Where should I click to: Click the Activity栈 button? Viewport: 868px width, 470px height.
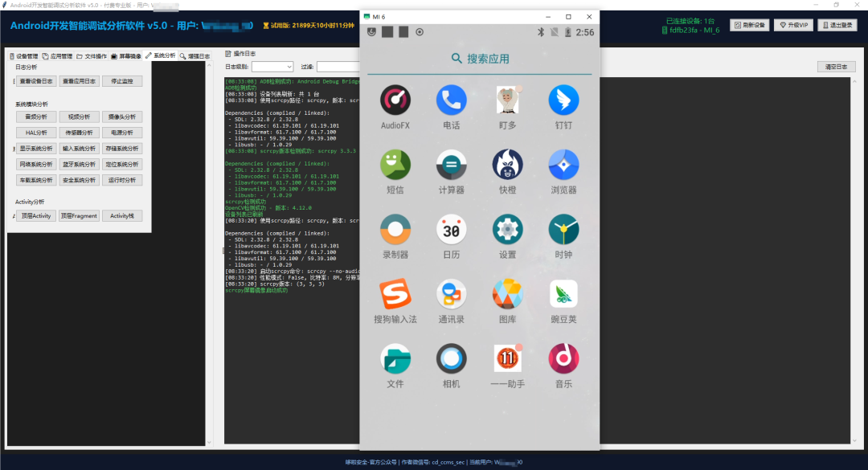pyautogui.click(x=122, y=216)
